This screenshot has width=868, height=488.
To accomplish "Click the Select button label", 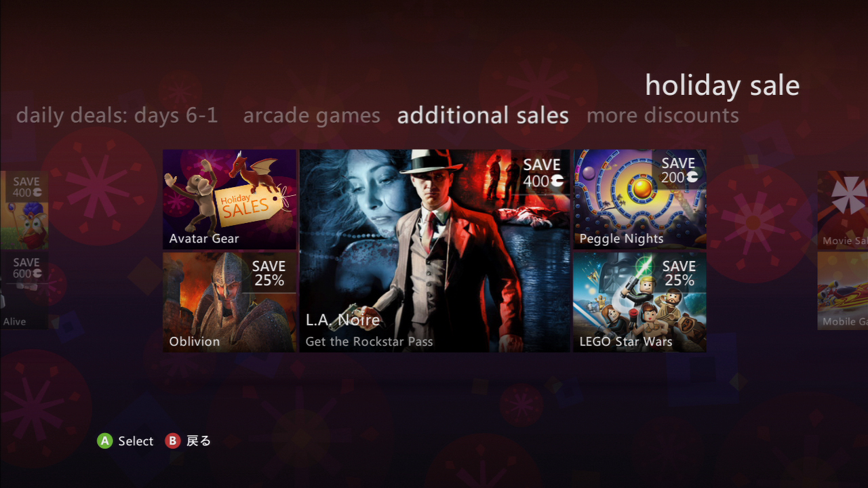I will [x=136, y=441].
